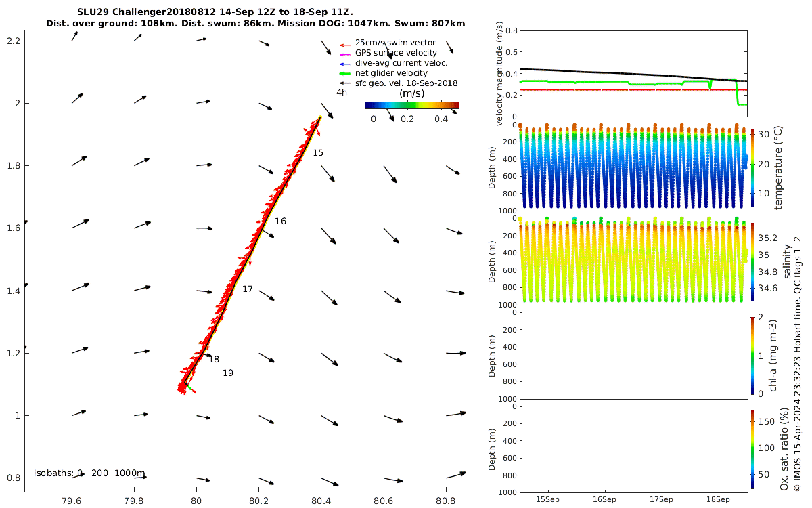Click the '150' oxygen saturation colorbar tick
This screenshot has height=508, width=812.
point(766,421)
